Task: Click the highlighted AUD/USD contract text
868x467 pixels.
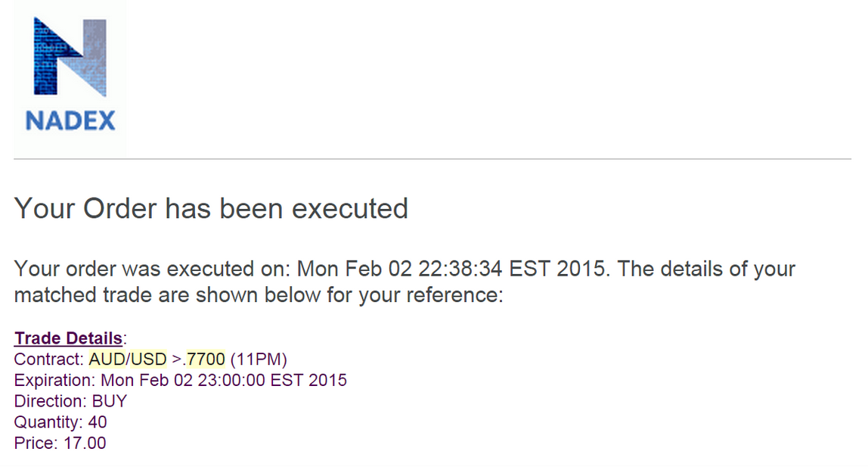Action: (128, 359)
